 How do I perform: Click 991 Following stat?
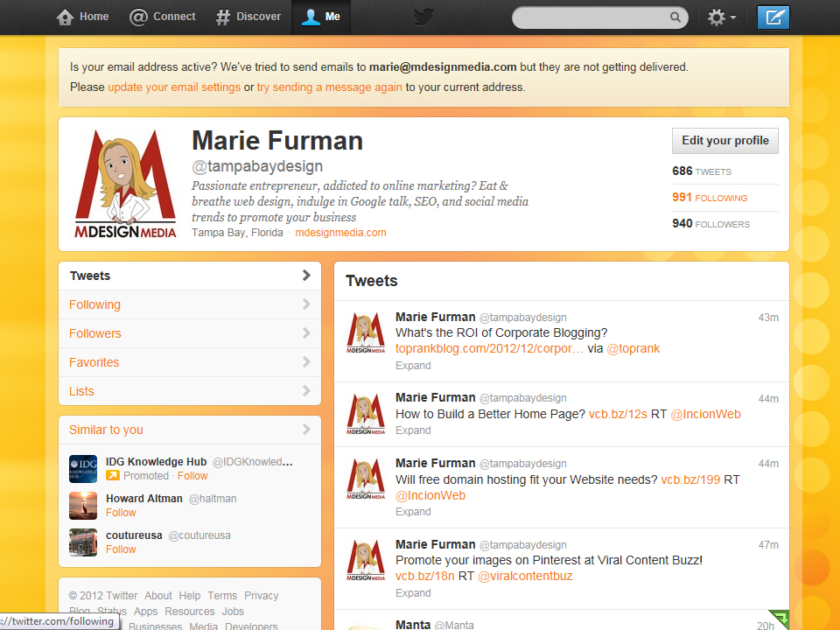pyautogui.click(x=710, y=198)
